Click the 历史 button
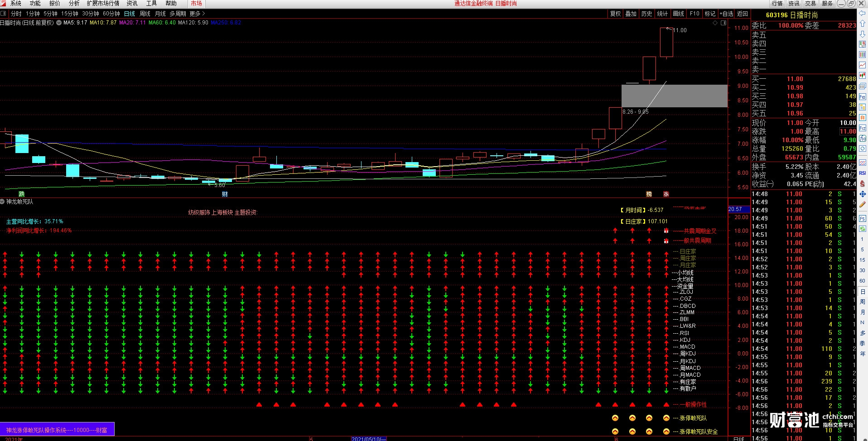Screen dimensions: 868x441 tap(646, 14)
